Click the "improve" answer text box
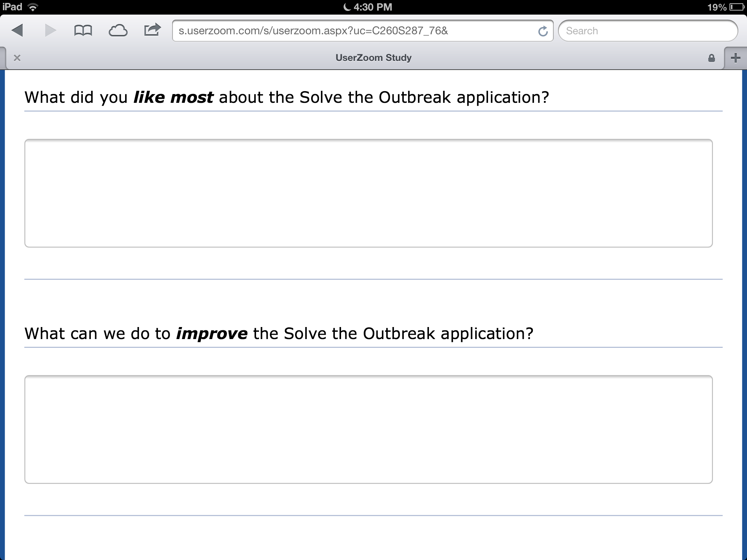This screenshot has width=747, height=560. 368,429
